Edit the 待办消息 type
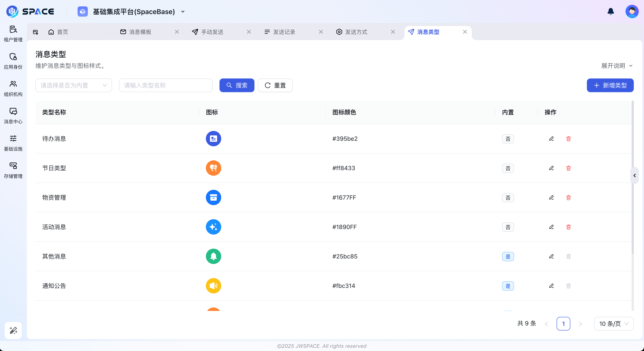Image resolution: width=644 pixels, height=351 pixels. 552,139
